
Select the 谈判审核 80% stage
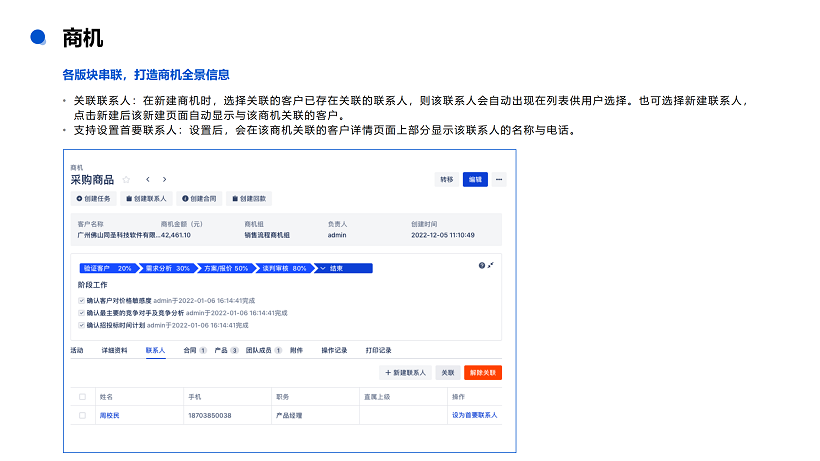(284, 268)
